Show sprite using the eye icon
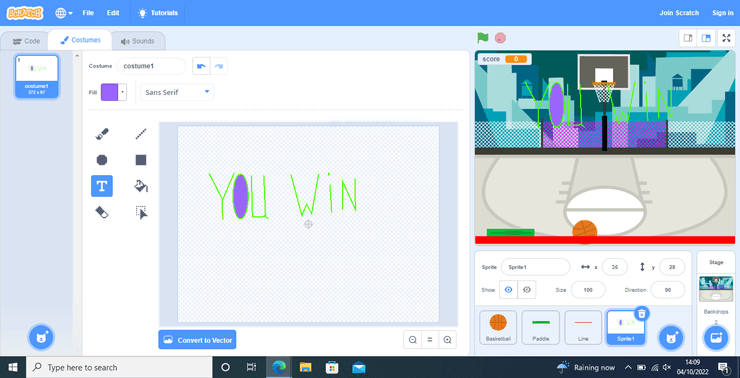 tap(508, 290)
